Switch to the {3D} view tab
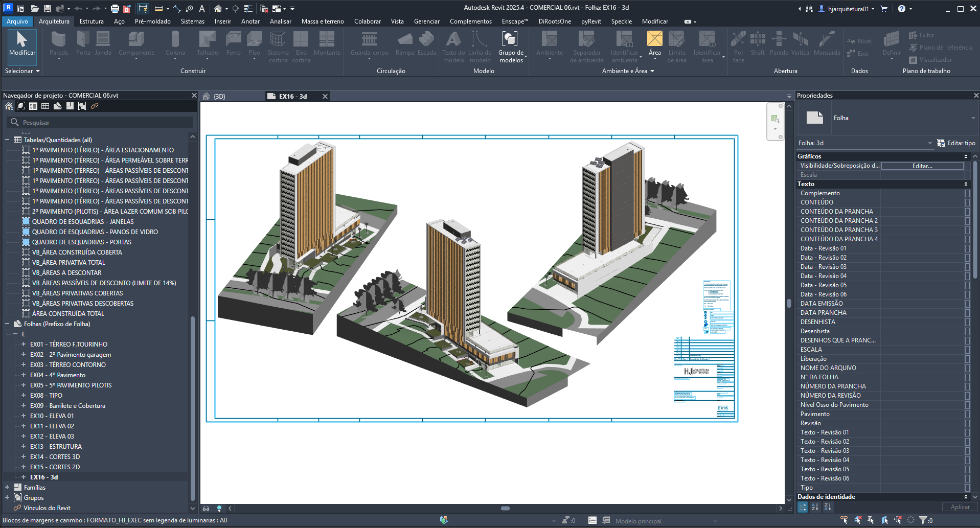Image resolution: width=980 pixels, height=528 pixels. 219,97
